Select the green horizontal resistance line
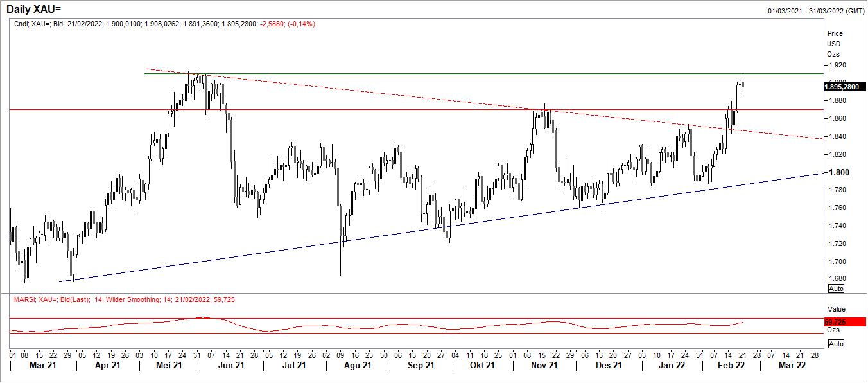This screenshot has width=868, height=383. coord(483,73)
